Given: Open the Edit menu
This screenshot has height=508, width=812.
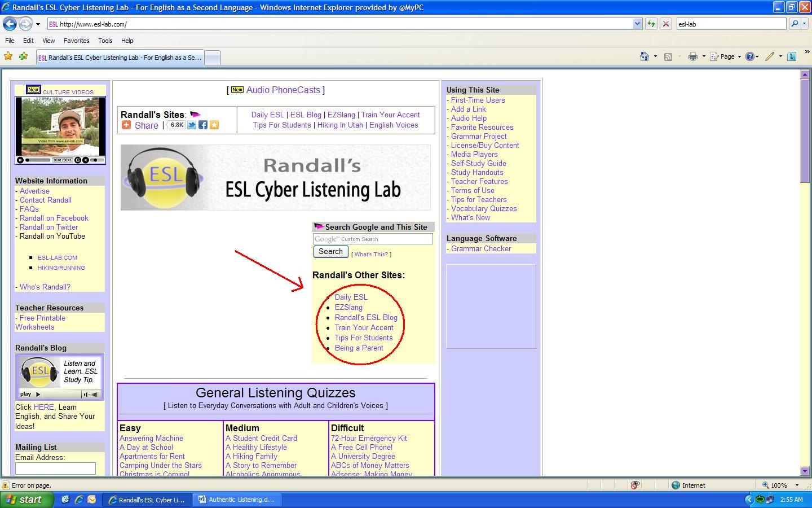Looking at the screenshot, I should click(28, 41).
